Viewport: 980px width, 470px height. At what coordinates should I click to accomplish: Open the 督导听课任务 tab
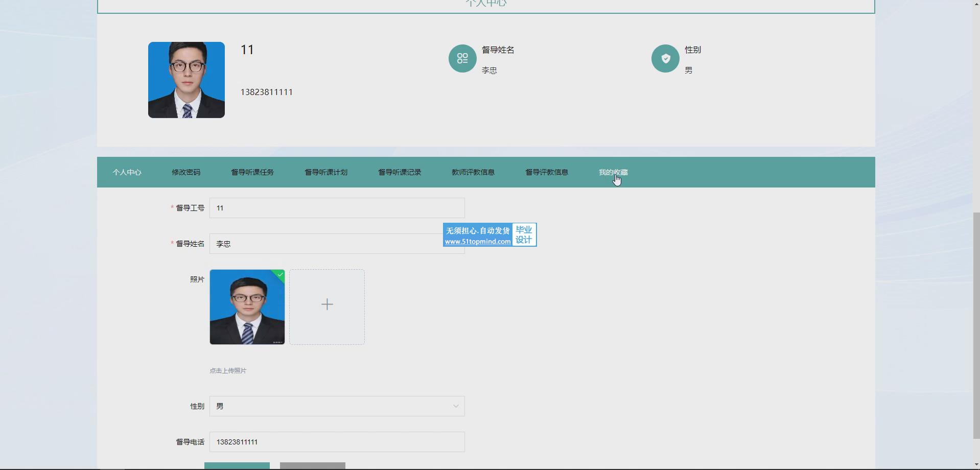252,172
